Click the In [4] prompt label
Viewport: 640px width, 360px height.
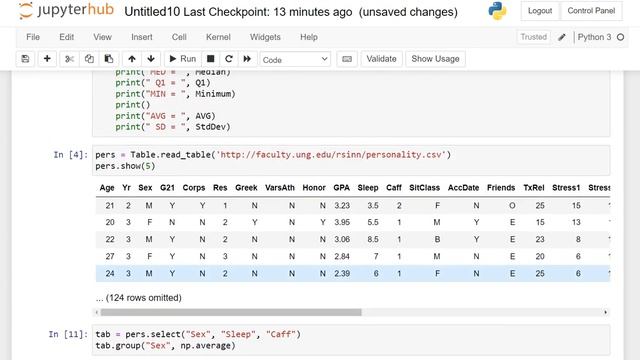(71, 155)
